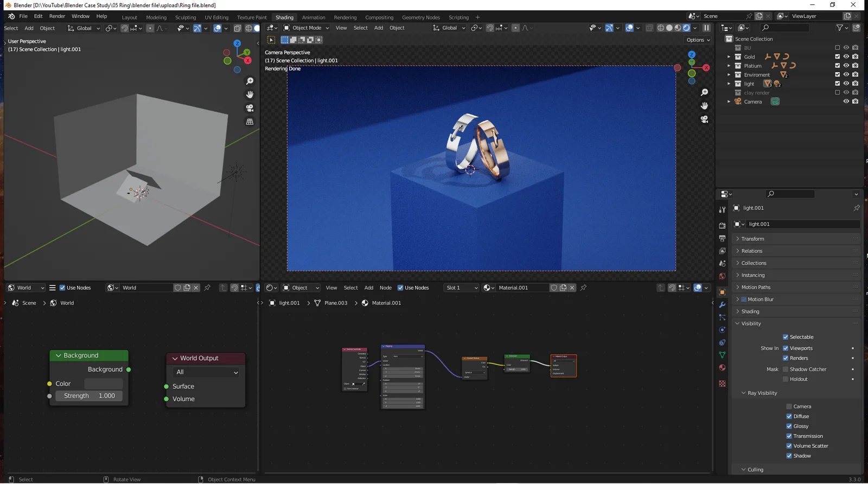868x484 pixels.
Task: Enable the BU collection exclude checkbox
Action: (837, 48)
